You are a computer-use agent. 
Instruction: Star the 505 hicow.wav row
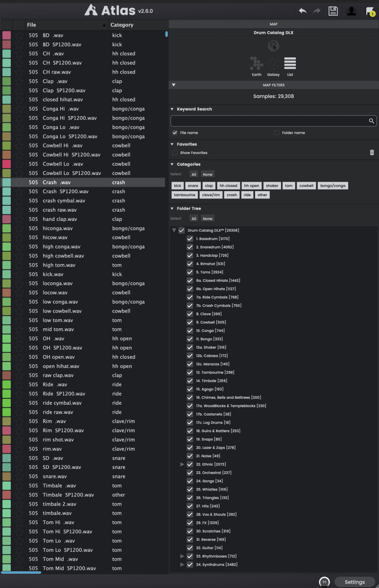coord(19,238)
